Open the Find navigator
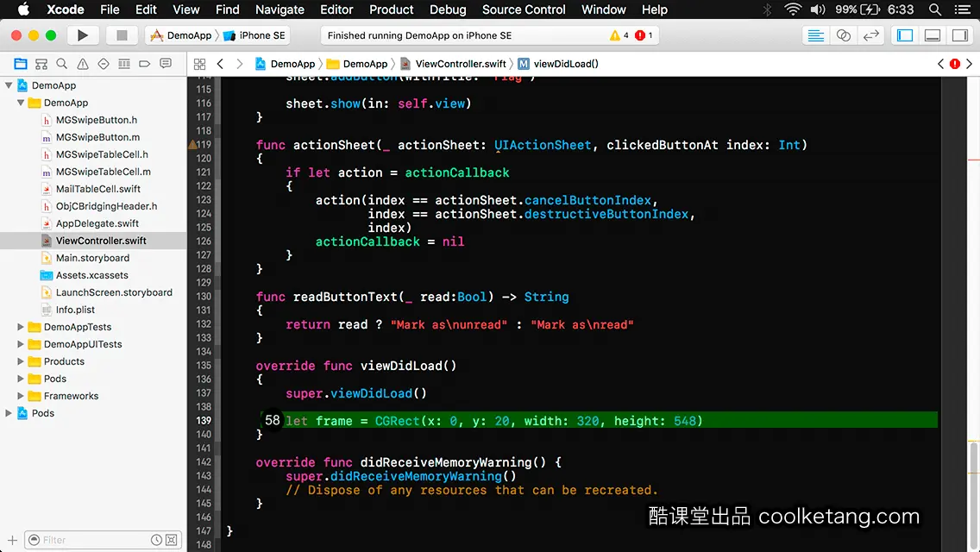 [x=62, y=64]
